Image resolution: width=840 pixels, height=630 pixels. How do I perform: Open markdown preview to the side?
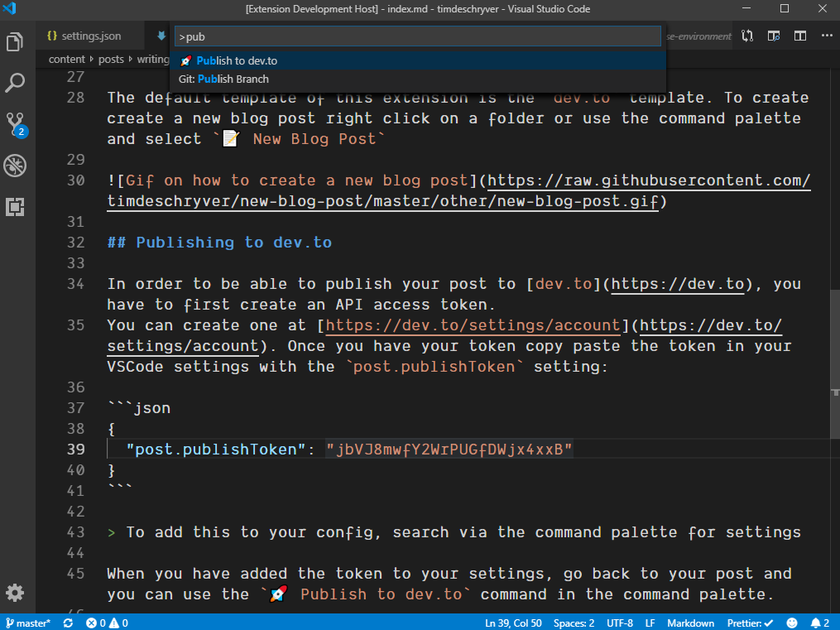click(x=774, y=36)
